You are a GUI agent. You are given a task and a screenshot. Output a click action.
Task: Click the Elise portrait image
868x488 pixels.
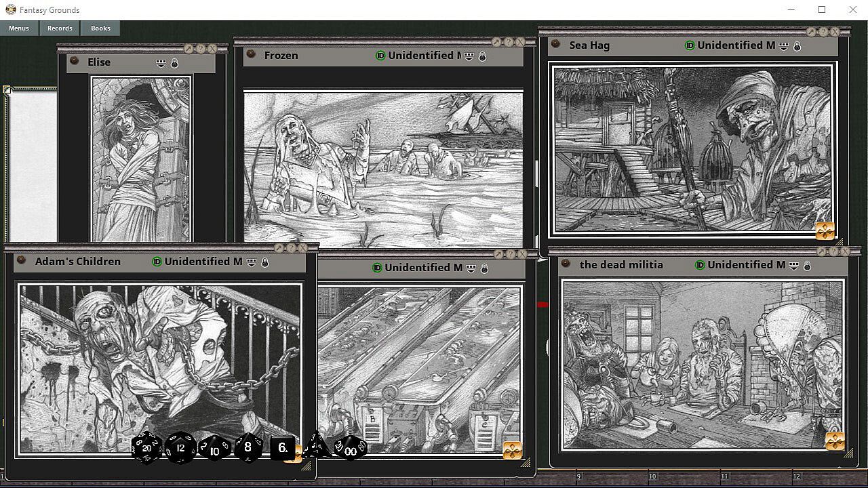pos(142,159)
